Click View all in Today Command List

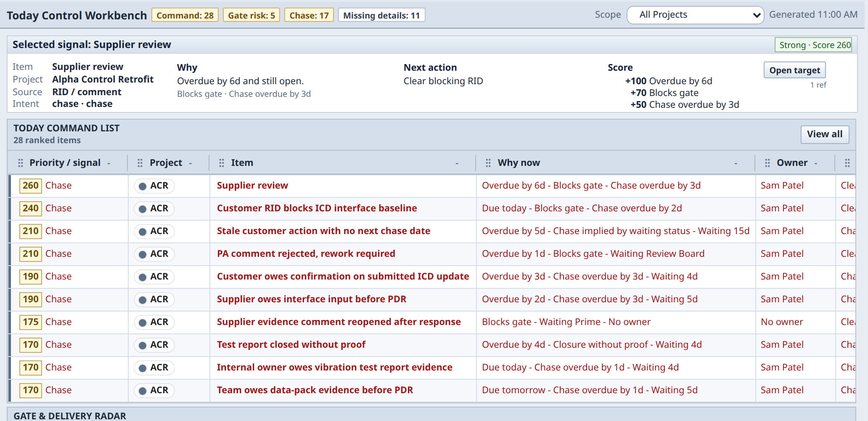(824, 134)
